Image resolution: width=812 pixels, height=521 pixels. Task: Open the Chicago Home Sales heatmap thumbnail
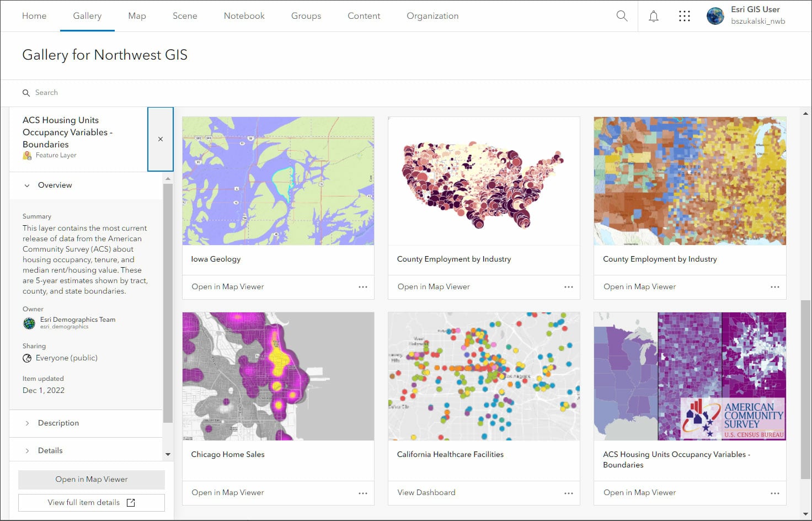pyautogui.click(x=278, y=376)
